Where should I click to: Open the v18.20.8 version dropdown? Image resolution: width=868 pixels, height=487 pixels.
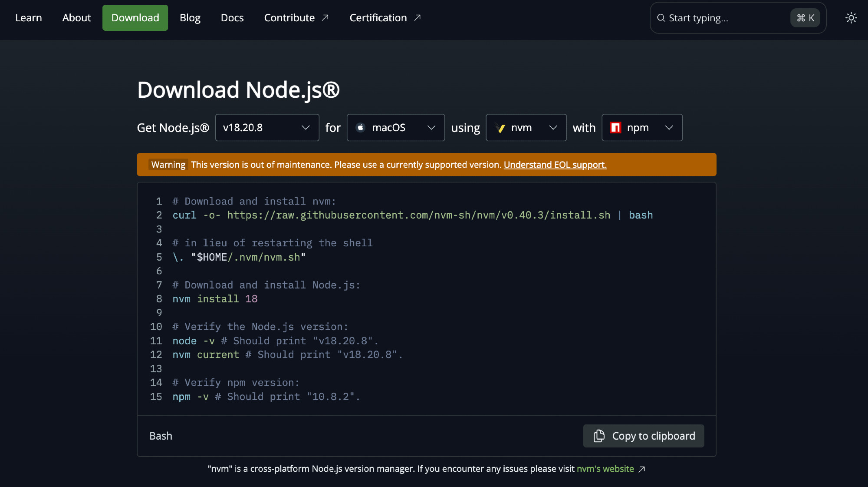[267, 127]
